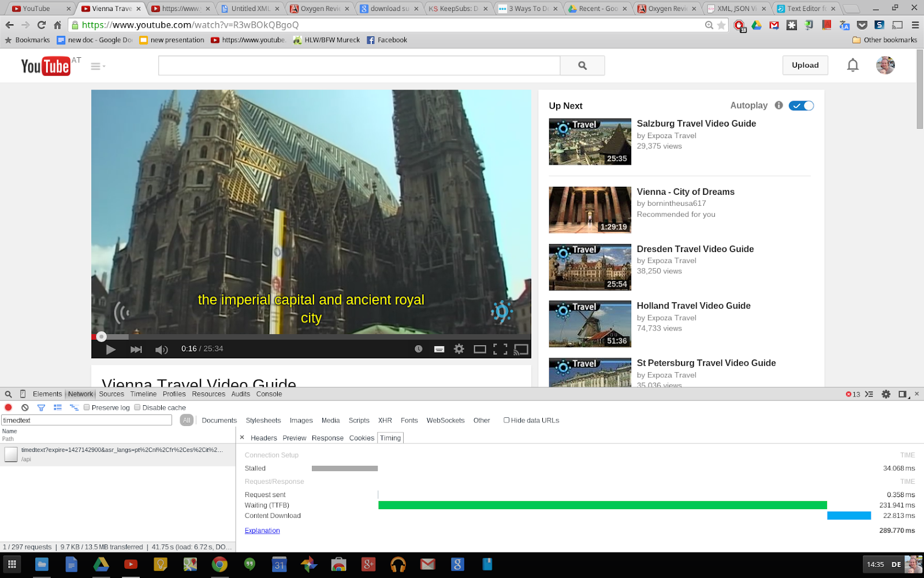Click the YouTube search magnifier button
The height and width of the screenshot is (578, 924).
(582, 66)
